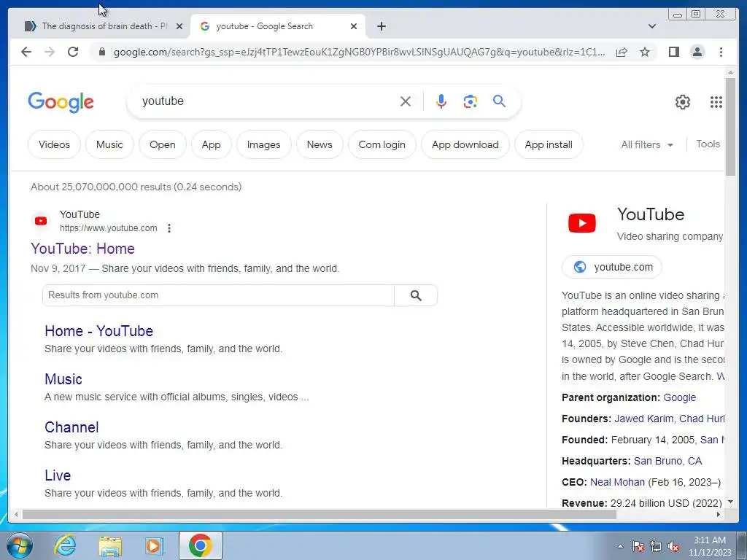The image size is (747, 560).
Task: Open a new tab with the plus button
Action: 381,26
